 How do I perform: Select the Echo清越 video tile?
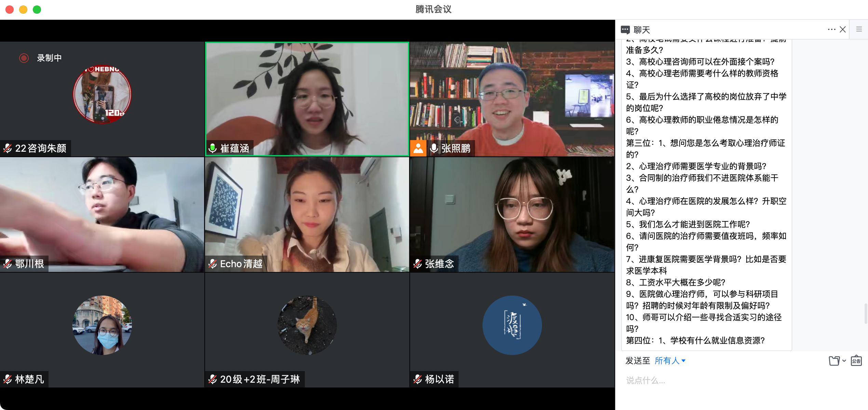[307, 215]
